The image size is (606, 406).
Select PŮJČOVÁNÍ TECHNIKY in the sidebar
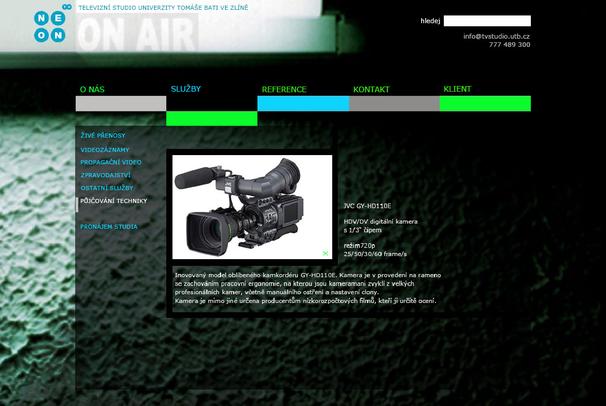(x=114, y=201)
